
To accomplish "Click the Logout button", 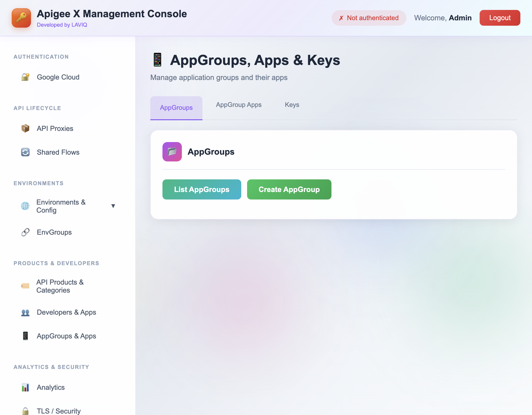I will pos(500,17).
